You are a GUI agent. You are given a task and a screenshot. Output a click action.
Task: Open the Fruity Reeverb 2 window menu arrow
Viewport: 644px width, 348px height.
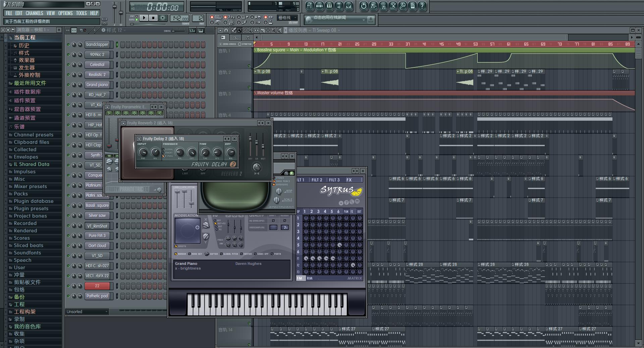[123, 123]
